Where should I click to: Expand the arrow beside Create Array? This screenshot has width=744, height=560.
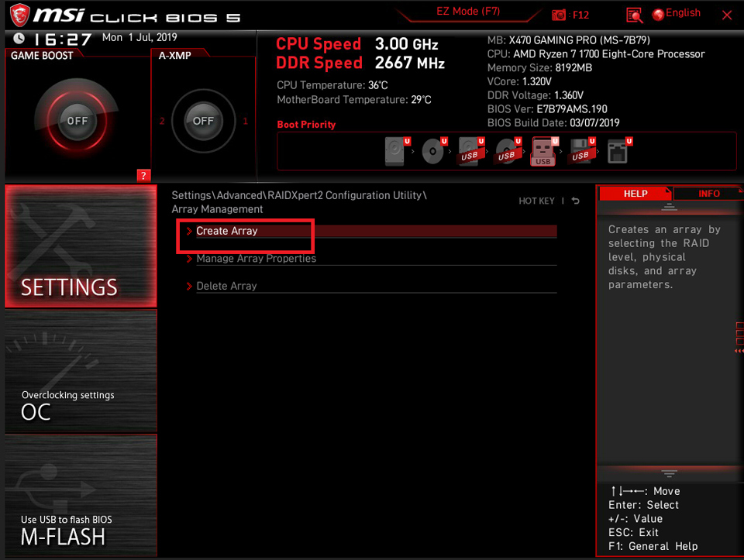189,231
